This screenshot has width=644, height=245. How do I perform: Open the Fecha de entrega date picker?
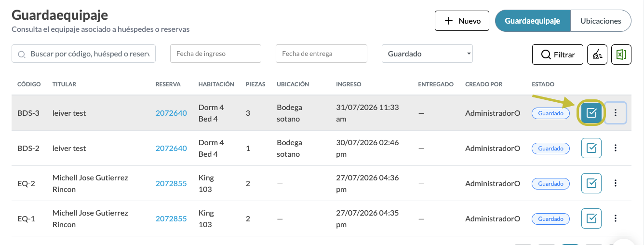click(322, 54)
